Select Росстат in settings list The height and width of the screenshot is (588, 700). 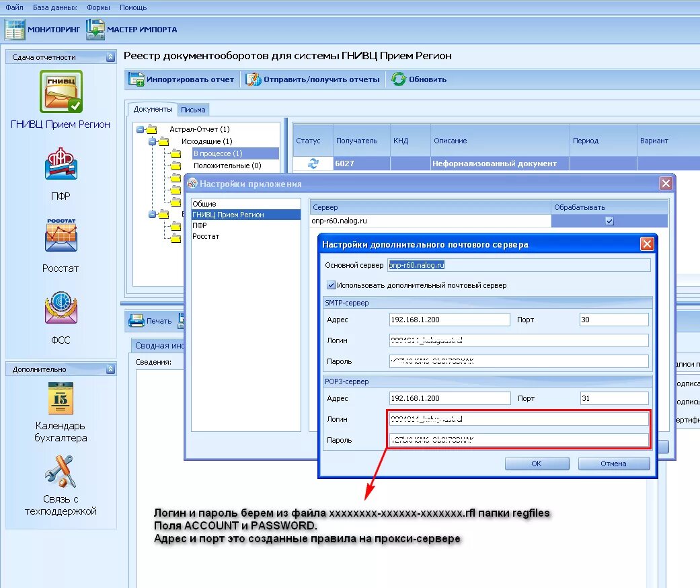pos(245,236)
